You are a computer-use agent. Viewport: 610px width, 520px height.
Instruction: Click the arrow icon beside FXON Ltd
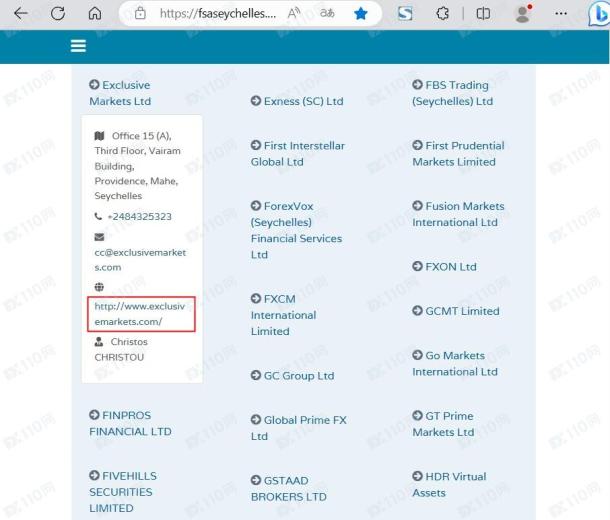coord(417,266)
